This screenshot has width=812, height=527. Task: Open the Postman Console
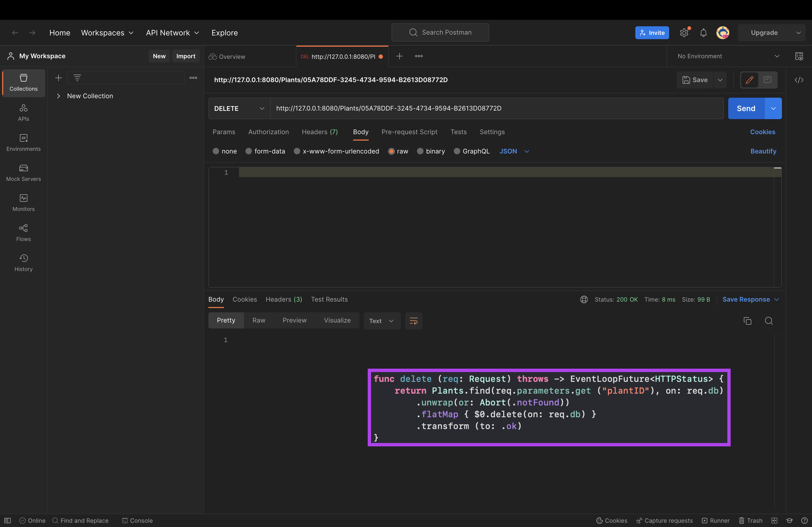[137, 521]
